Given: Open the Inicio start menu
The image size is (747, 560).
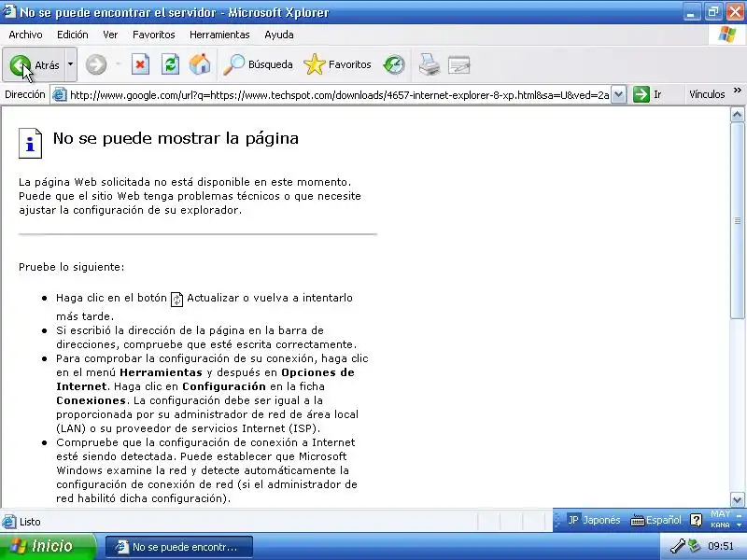Looking at the screenshot, I should 49,546.
